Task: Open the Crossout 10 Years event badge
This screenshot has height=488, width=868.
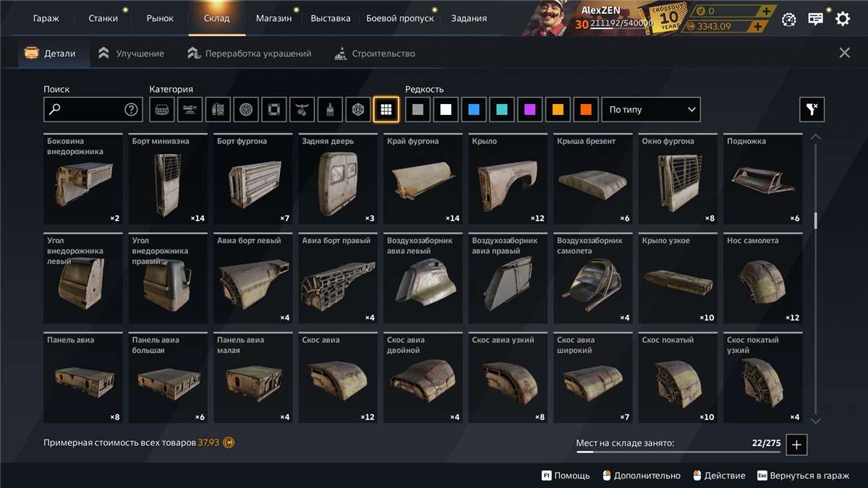Action: coord(666,18)
